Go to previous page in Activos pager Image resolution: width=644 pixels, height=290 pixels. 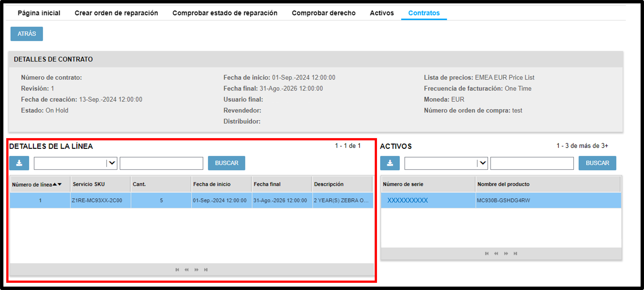(x=496, y=254)
